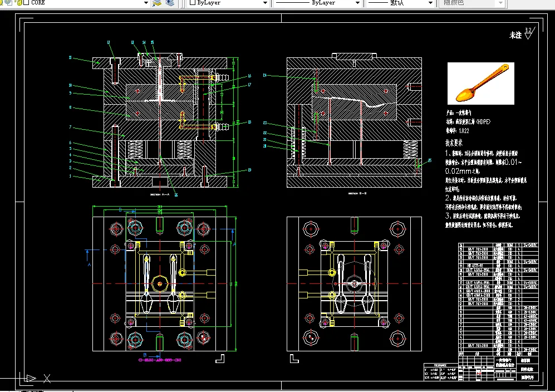Image resolution: width=555 pixels, height=392 pixels.
Task: Select the 未注 surface roughness note
Action: click(x=515, y=35)
